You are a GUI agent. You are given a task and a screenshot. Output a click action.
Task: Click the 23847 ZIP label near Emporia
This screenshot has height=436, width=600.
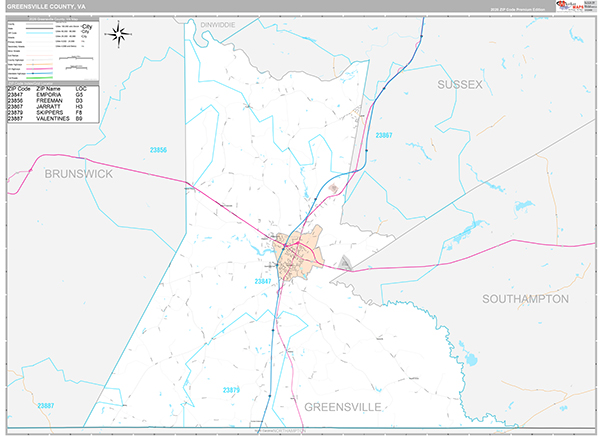[263, 281]
